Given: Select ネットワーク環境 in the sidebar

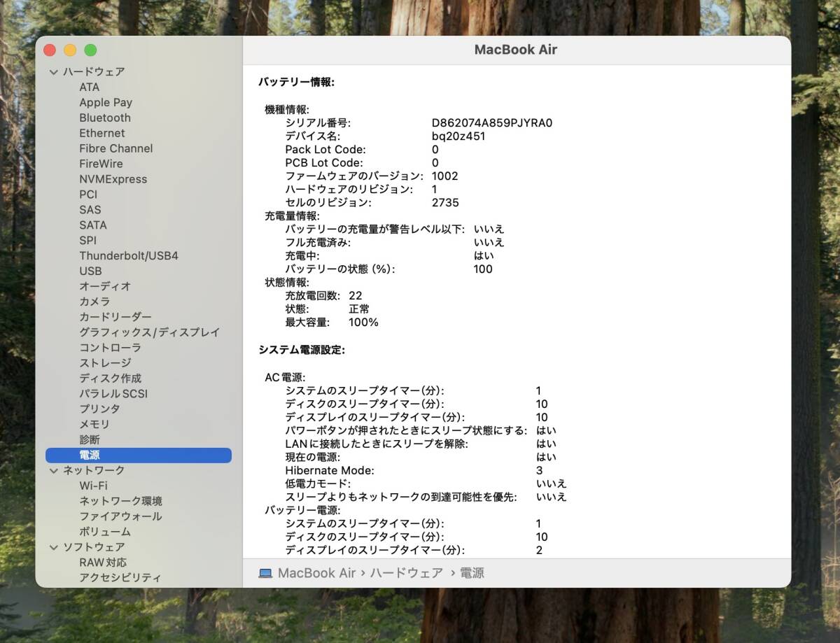Looking at the screenshot, I should 120,501.
